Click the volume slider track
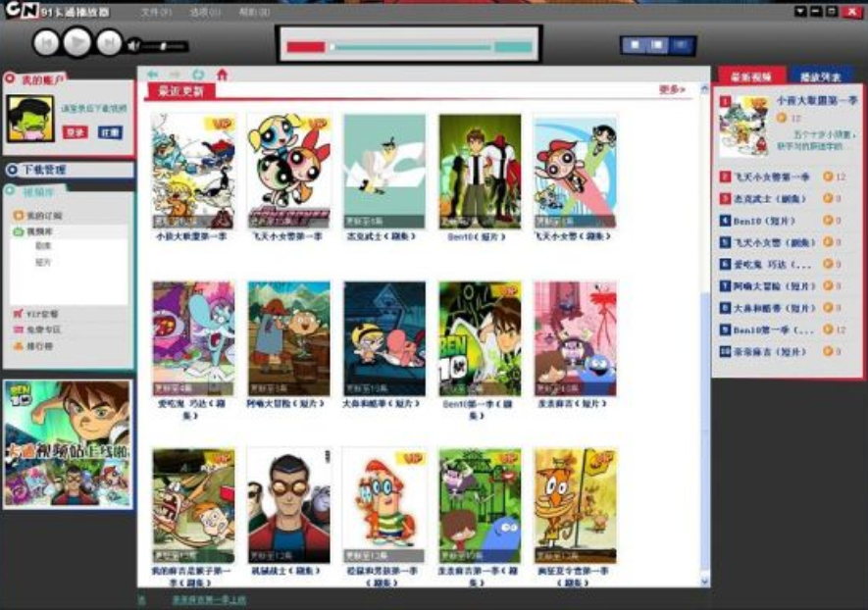868x610 pixels. point(165,47)
